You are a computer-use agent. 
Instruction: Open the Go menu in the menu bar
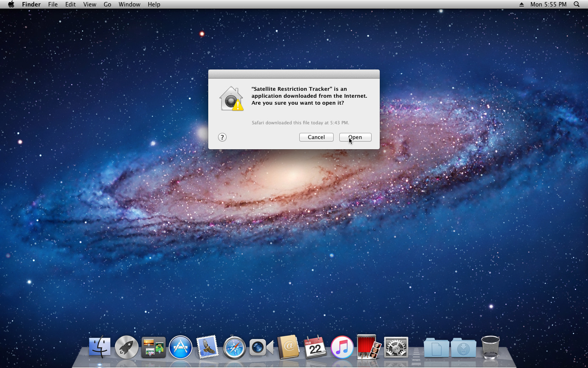pyautogui.click(x=107, y=4)
